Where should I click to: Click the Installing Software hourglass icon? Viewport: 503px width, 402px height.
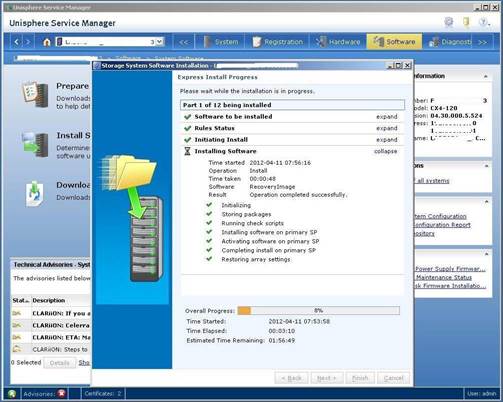187,151
